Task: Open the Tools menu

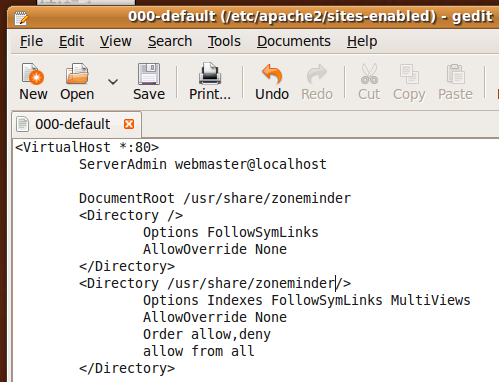Action: (x=224, y=41)
